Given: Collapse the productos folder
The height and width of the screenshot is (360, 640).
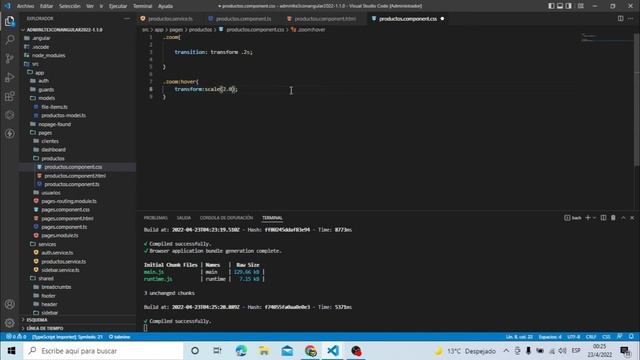Looking at the screenshot, I should click(53, 158).
